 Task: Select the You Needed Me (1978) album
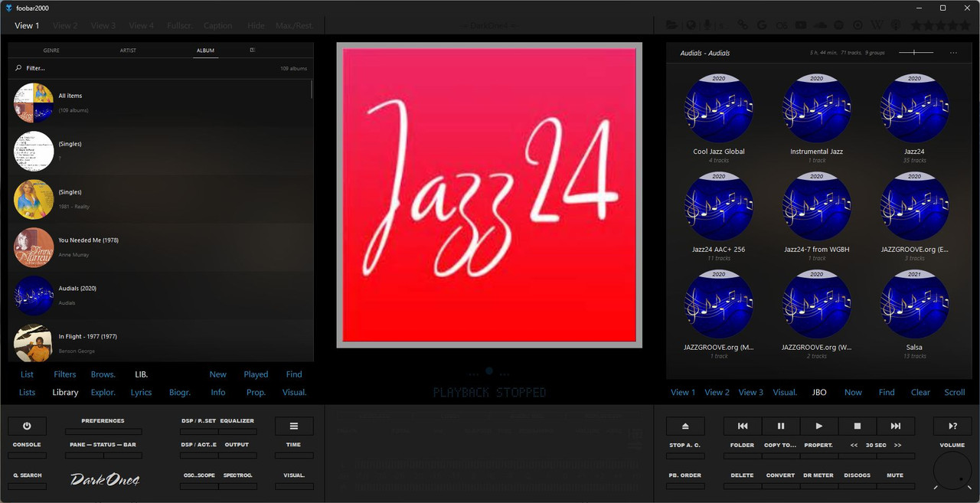coord(161,247)
